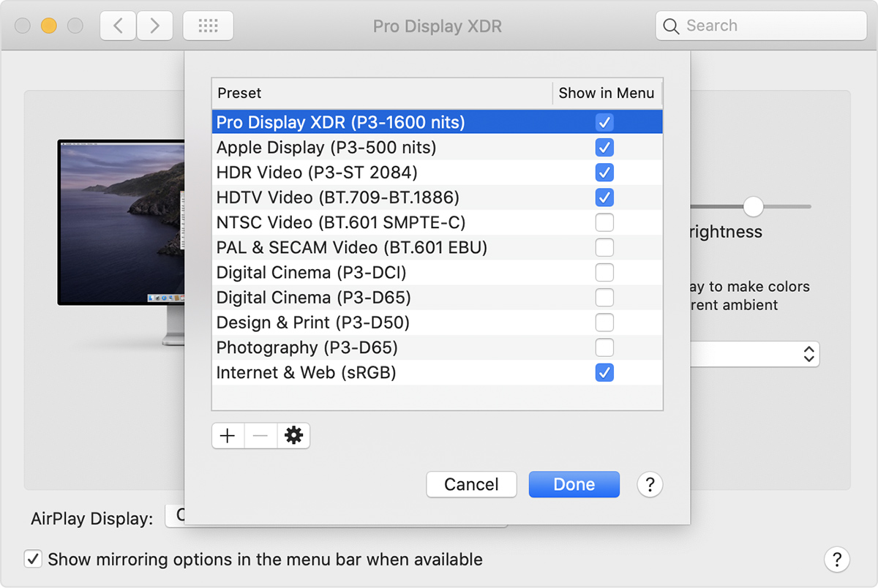This screenshot has width=878, height=588.
Task: Show all preferences grid button
Action: 209,26
